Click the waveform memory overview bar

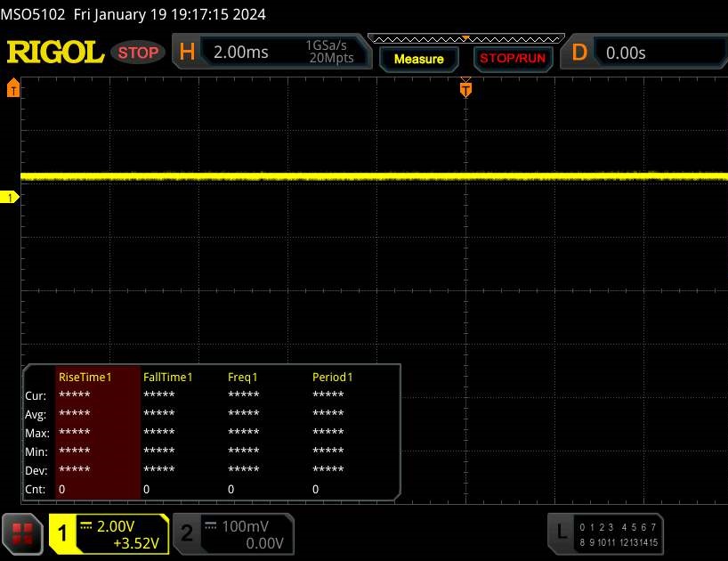click(466, 39)
